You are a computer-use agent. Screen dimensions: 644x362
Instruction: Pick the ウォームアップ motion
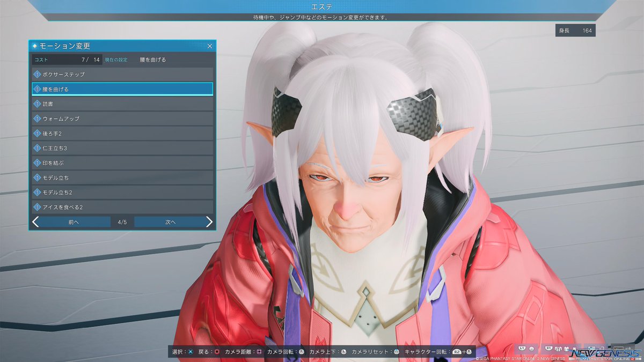[x=122, y=118]
